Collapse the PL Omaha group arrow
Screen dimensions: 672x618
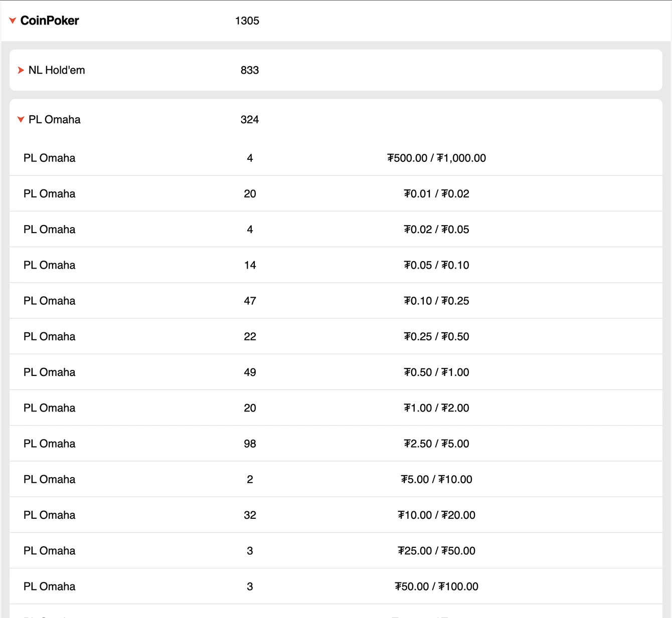click(x=21, y=120)
